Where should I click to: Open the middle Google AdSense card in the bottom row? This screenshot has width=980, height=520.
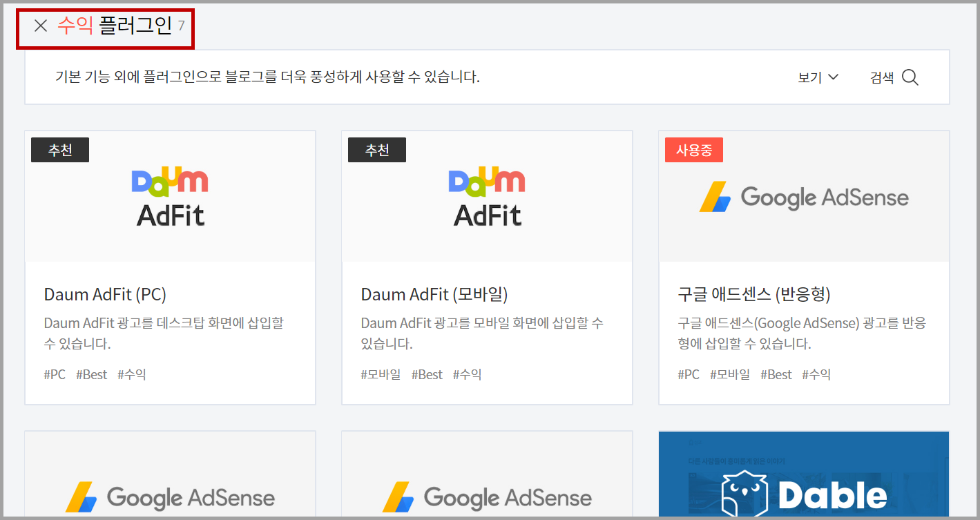(487, 474)
